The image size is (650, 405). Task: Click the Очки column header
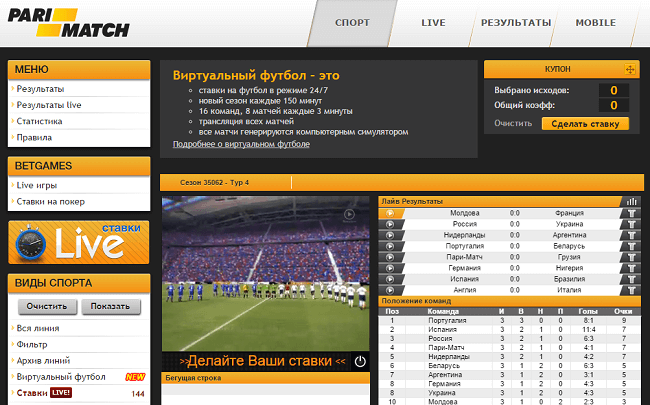click(x=623, y=311)
